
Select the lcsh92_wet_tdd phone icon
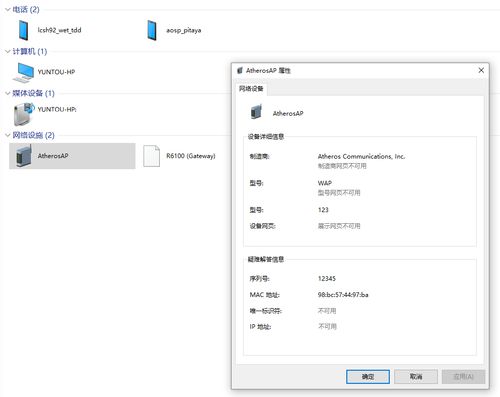click(x=23, y=30)
